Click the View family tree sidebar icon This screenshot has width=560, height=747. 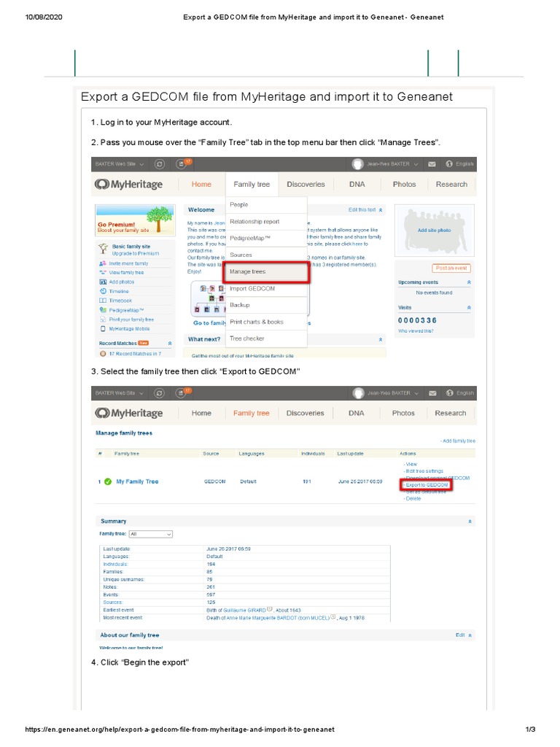[102, 273]
